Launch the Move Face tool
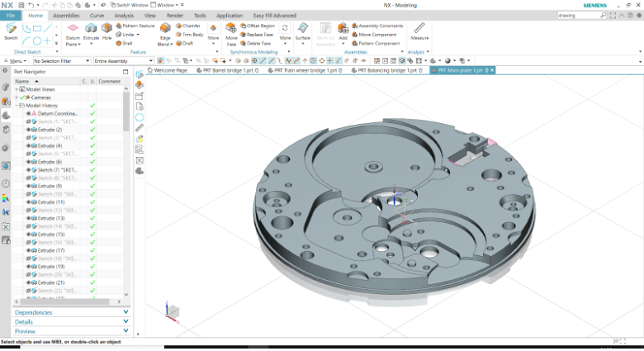644x351 pixels. point(231,35)
